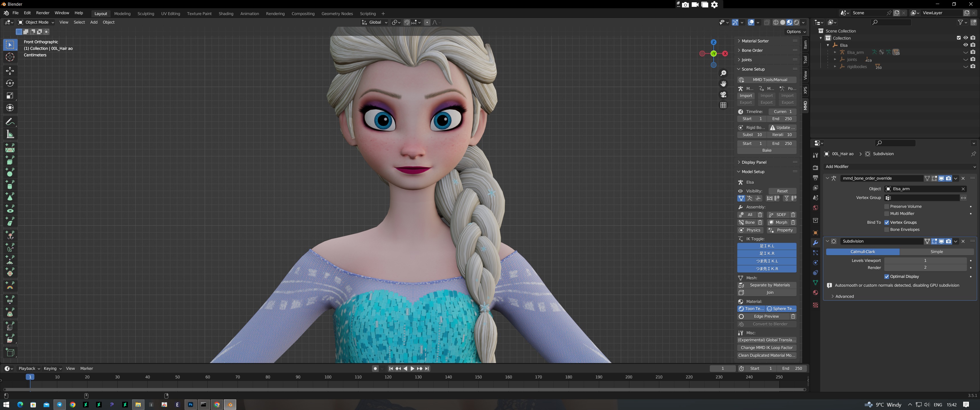This screenshot has height=410, width=980.
Task: Toggle Collection exclude checkbox in outliner
Action: [959, 38]
